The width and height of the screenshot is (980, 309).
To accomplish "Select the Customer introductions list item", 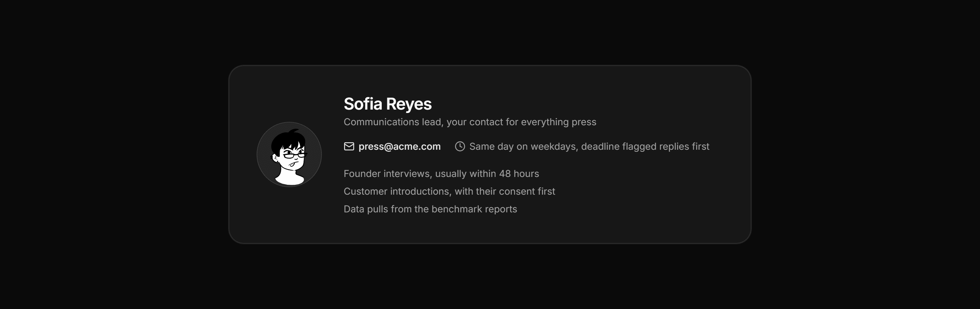I will click(449, 191).
